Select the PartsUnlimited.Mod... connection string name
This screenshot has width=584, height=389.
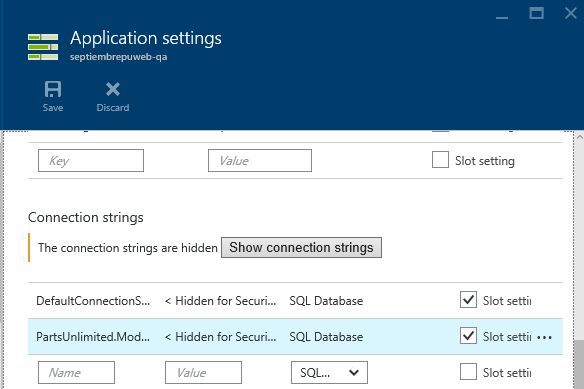93,337
